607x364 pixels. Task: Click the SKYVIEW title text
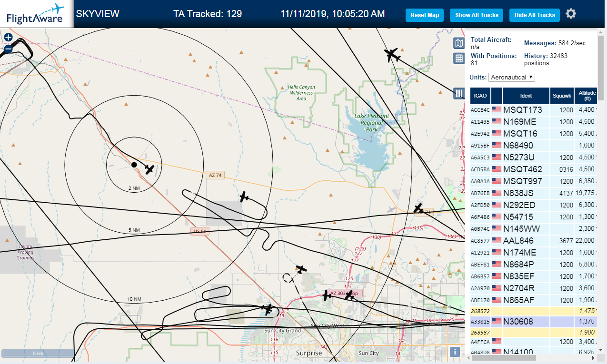98,14
